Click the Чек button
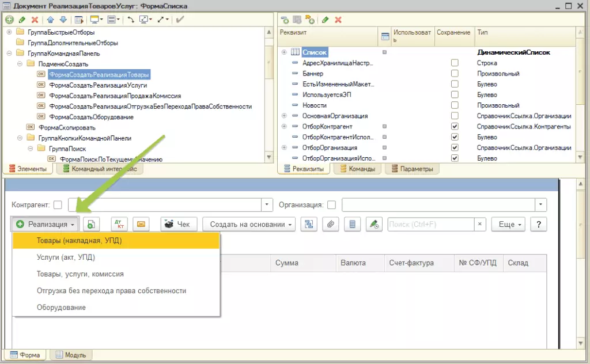This screenshot has width=590, height=364. click(x=179, y=224)
